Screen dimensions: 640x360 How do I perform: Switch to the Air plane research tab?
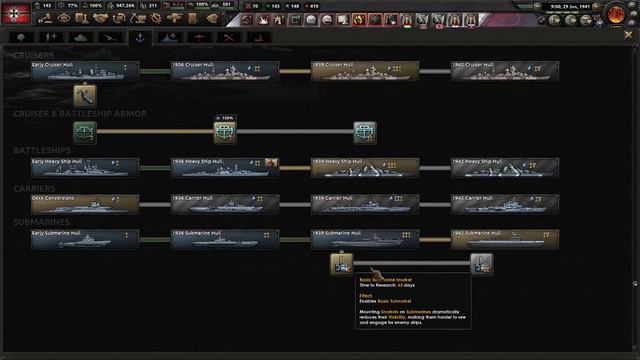coord(200,38)
